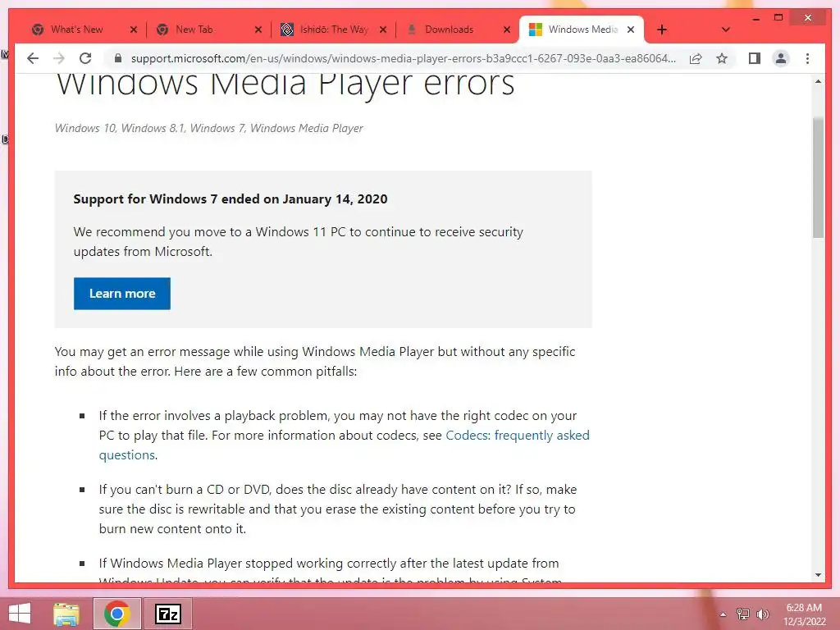Screen dimensions: 840x630
Task: Bookmark this page with star icon
Action: coord(722,58)
